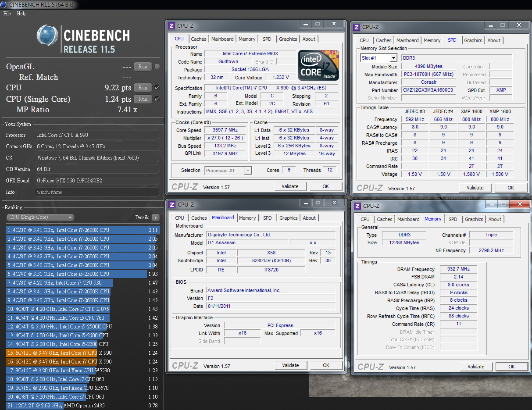Click the Details arrow button in Ranking
Viewport: 532px width, 410px height.
coord(155,217)
